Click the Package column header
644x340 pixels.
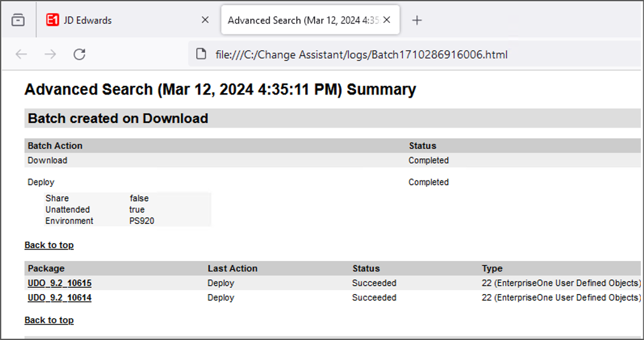(46, 269)
